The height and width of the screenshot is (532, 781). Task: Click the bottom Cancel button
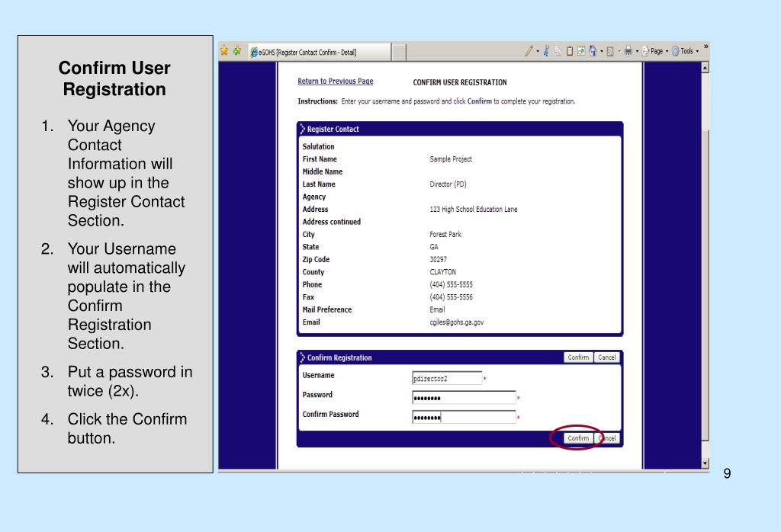pyautogui.click(x=606, y=438)
